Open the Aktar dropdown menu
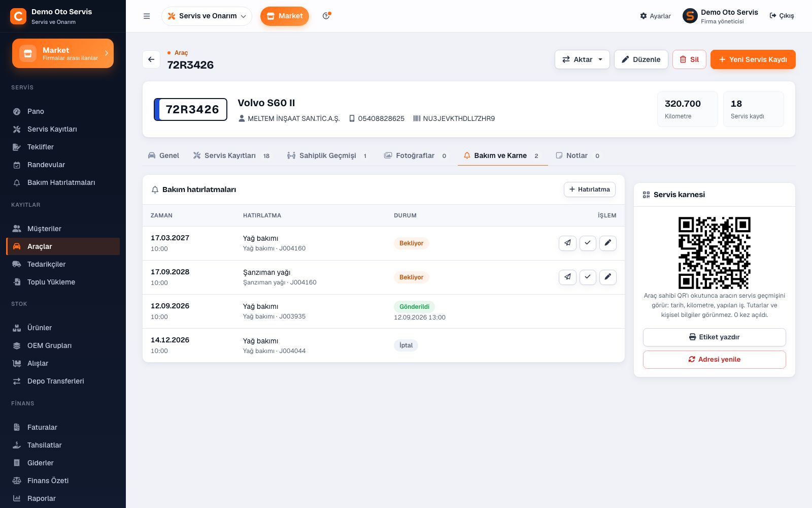 pyautogui.click(x=582, y=59)
